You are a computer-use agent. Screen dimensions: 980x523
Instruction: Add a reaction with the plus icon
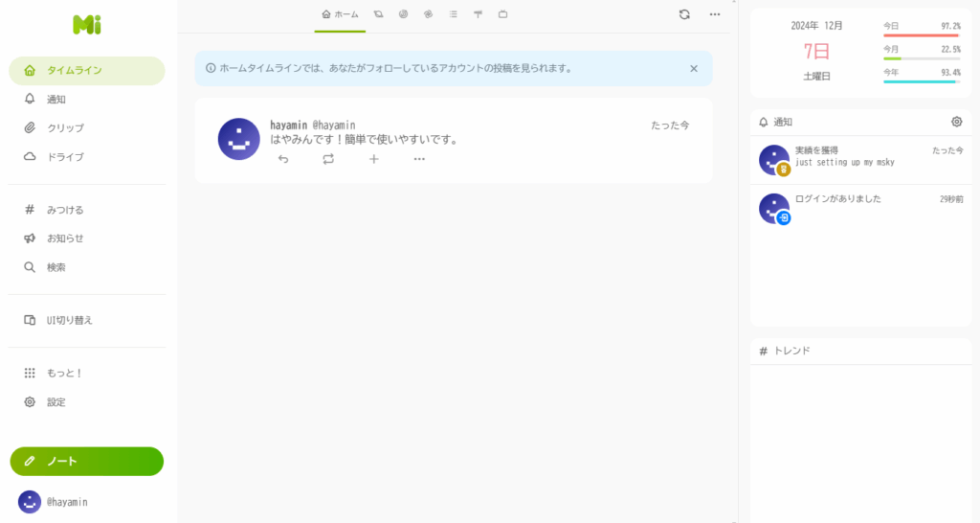coord(374,159)
